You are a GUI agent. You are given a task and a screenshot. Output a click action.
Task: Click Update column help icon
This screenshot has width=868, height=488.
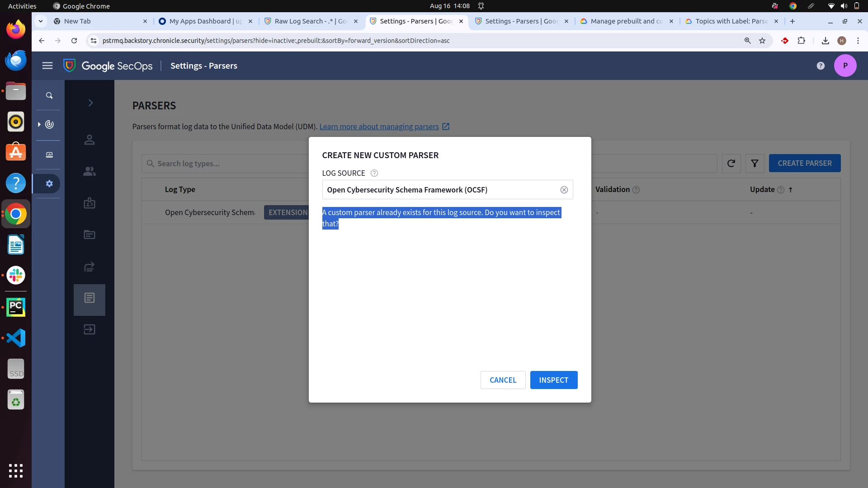[780, 190]
